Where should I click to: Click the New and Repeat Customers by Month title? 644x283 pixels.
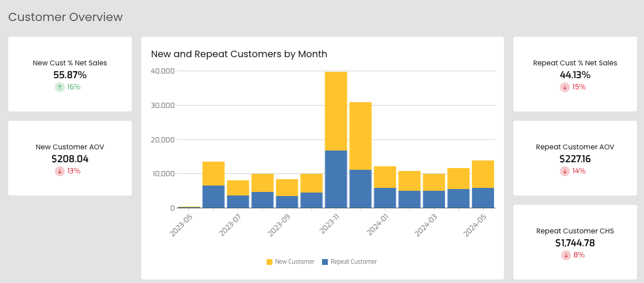pos(239,54)
